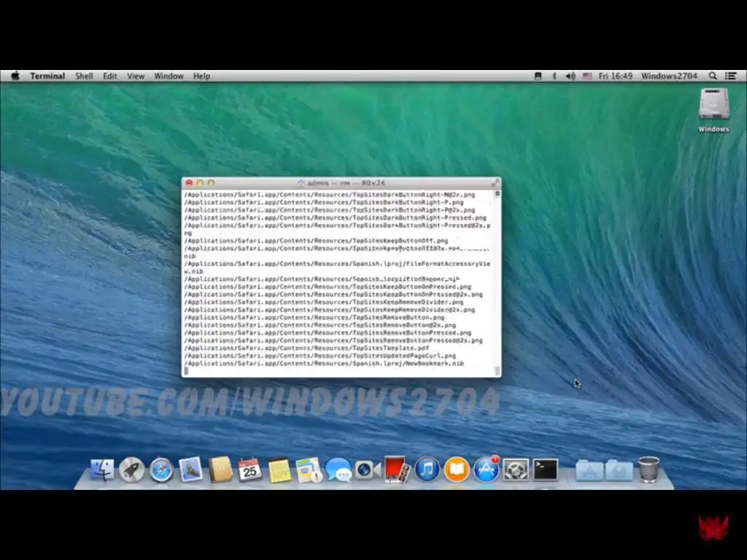Open the Trash in dock
This screenshot has width=747, height=560.
[x=649, y=470]
